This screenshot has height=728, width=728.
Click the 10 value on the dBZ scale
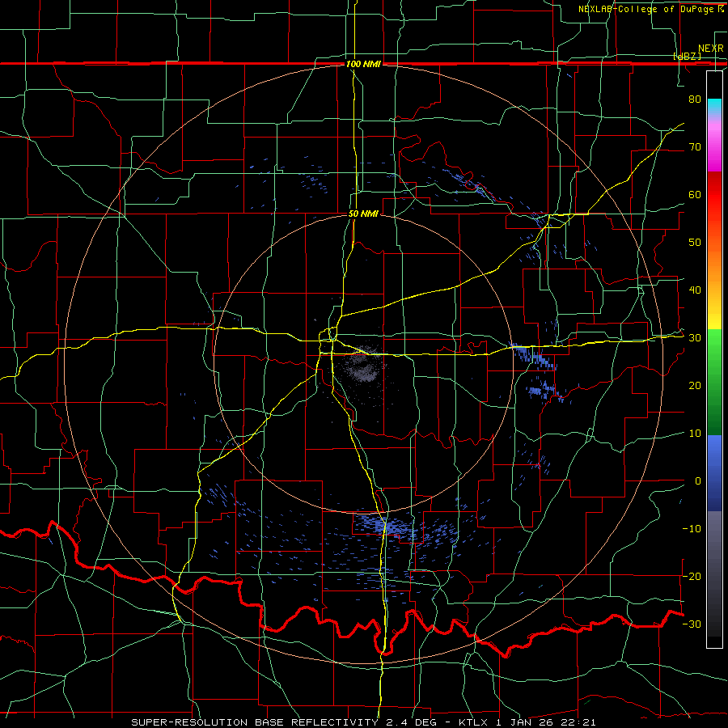tap(695, 434)
